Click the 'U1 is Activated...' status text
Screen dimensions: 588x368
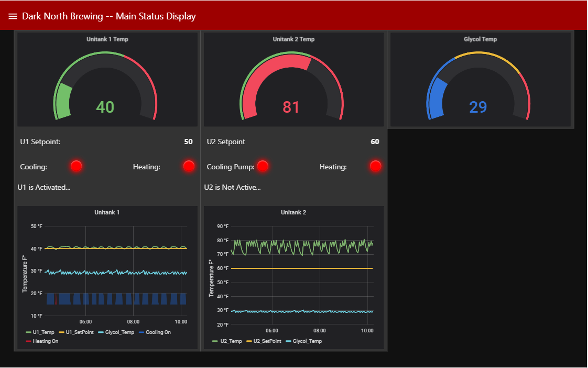(x=44, y=187)
